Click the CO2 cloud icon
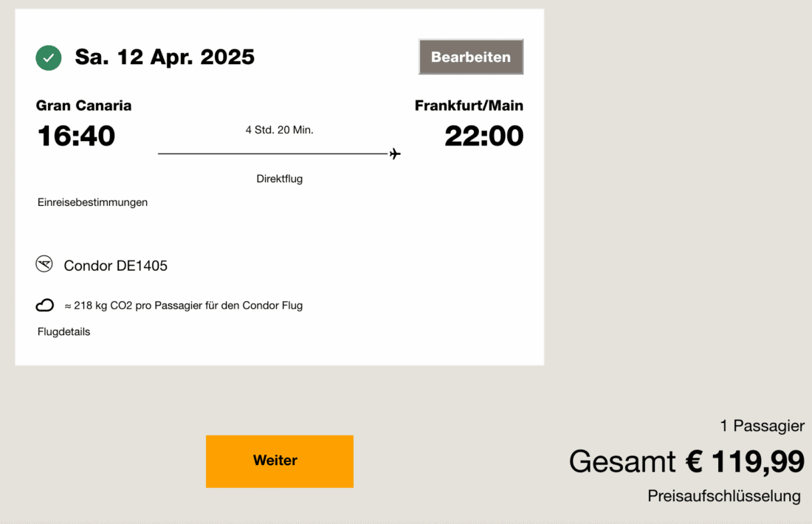 click(45, 306)
